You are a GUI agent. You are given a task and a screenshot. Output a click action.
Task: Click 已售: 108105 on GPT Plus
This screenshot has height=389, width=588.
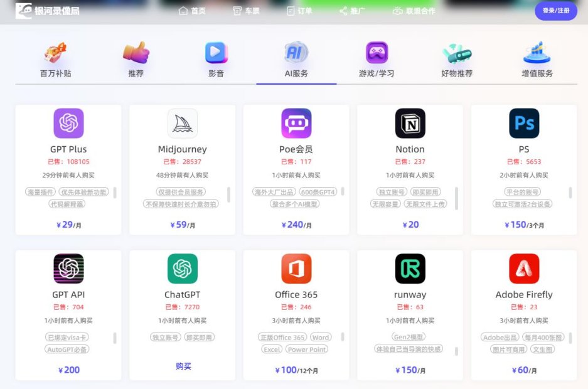pyautogui.click(x=68, y=161)
